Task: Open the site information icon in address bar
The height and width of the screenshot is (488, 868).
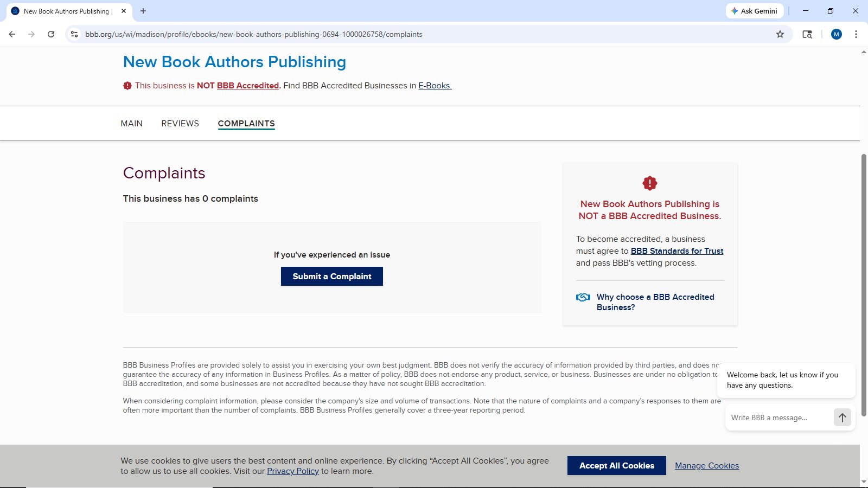Action: [x=75, y=34]
